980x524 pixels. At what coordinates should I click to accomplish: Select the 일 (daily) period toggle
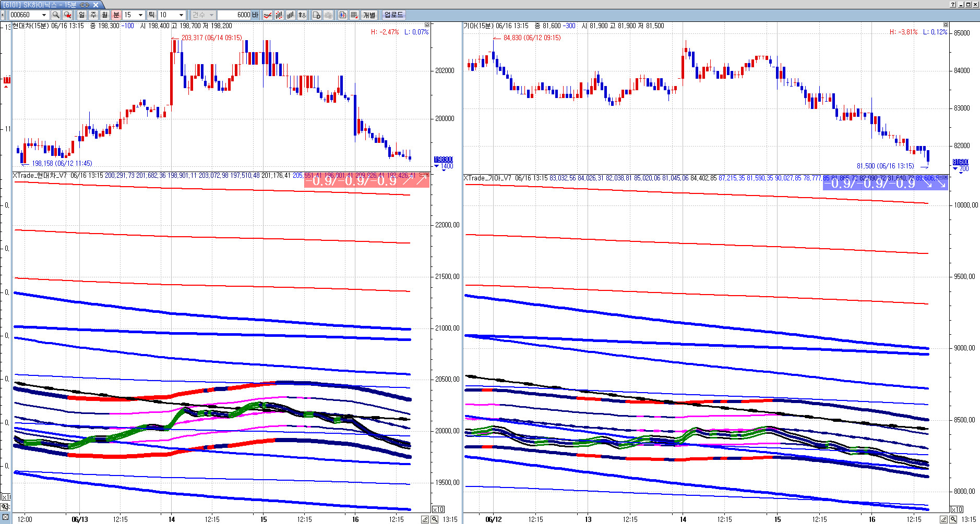82,15
